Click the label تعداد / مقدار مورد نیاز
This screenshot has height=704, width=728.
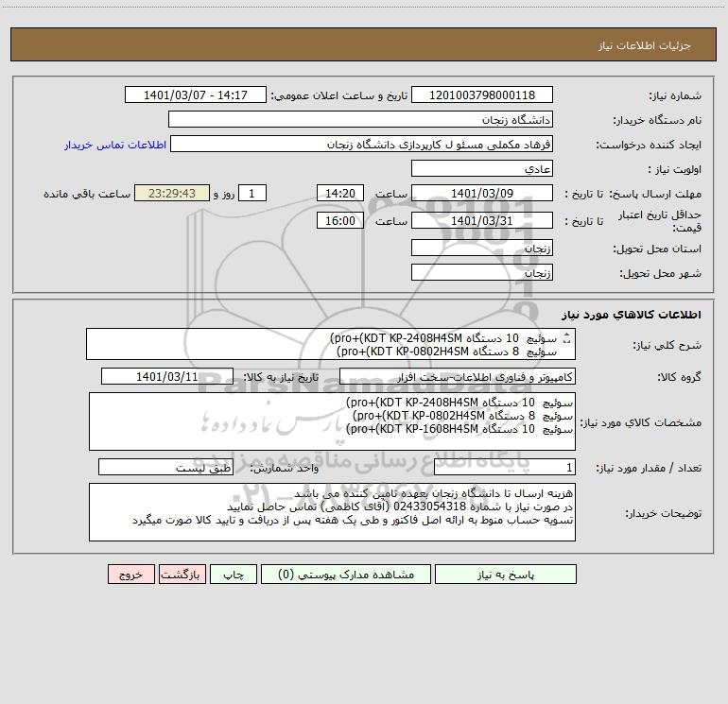point(649,468)
